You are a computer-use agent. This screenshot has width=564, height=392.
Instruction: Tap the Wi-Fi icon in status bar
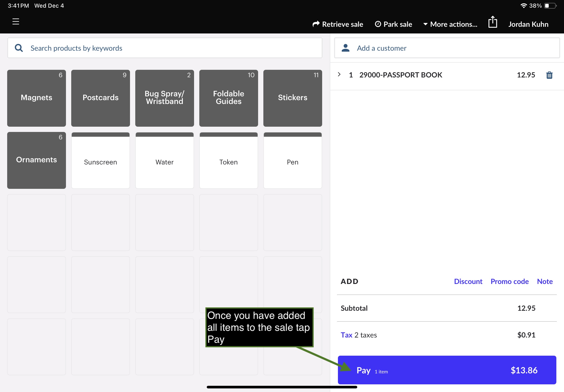tap(523, 6)
